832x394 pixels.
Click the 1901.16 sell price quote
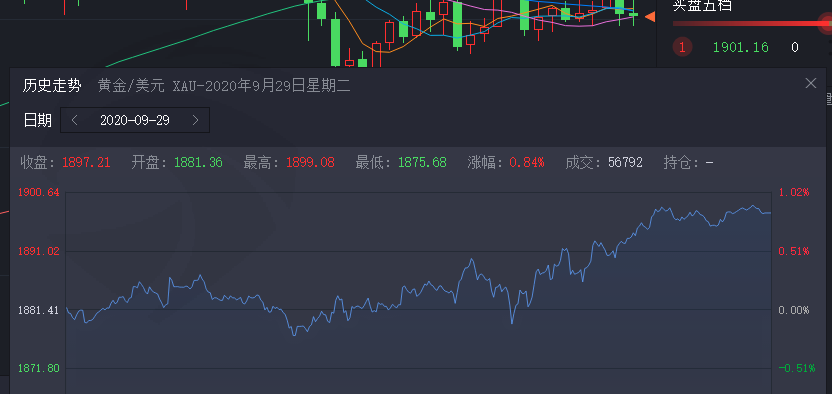(740, 47)
